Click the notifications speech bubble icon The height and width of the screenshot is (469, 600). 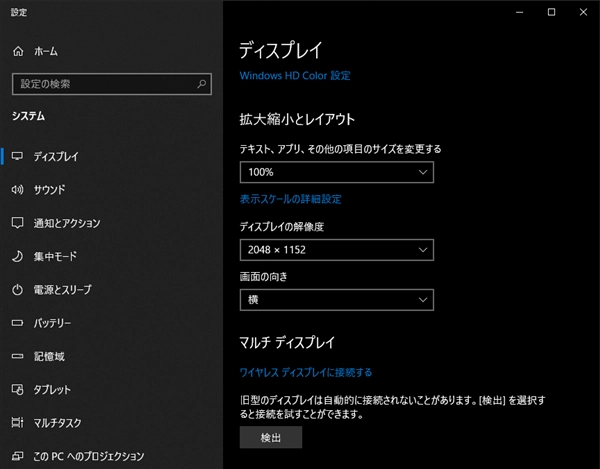coord(17,223)
